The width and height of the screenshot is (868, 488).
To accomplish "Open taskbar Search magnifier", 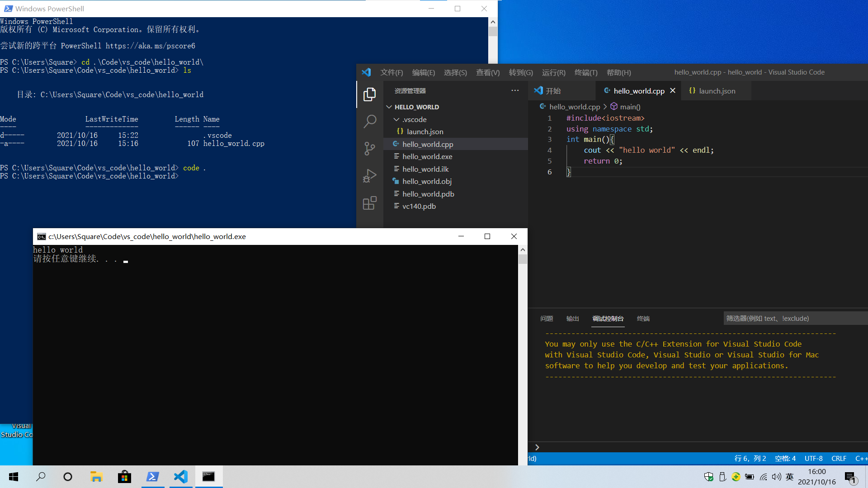I will pyautogui.click(x=41, y=477).
